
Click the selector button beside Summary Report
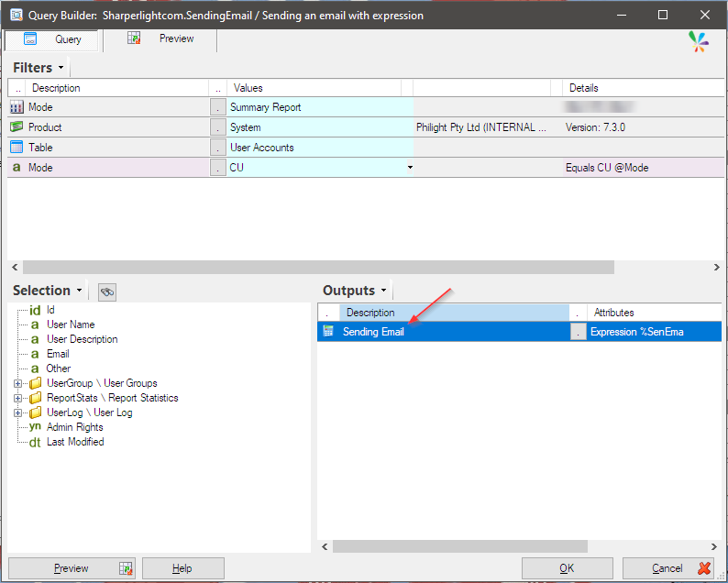(x=217, y=107)
